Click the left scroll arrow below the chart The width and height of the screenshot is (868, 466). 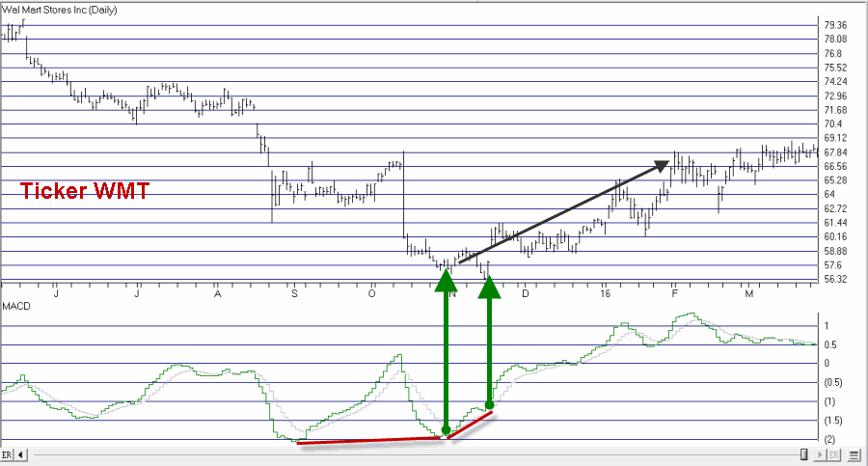point(20,455)
